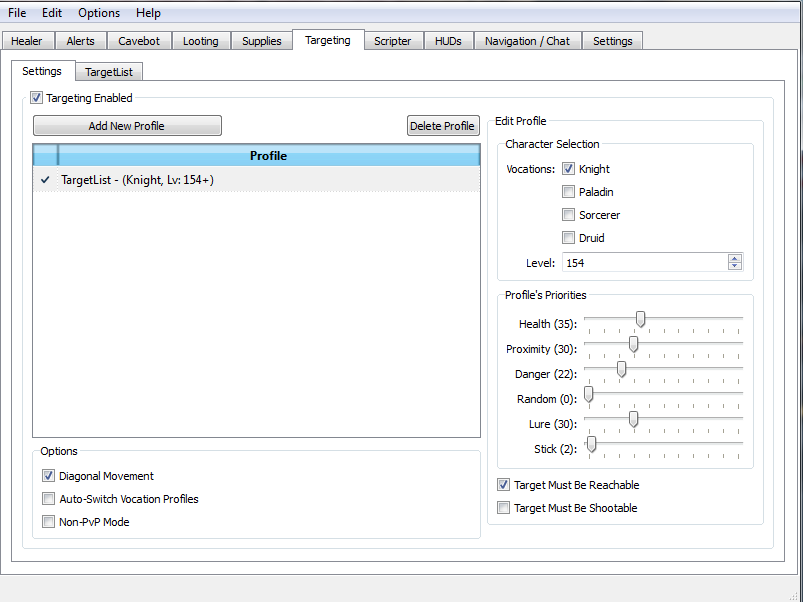Image resolution: width=803 pixels, height=602 pixels.
Task: Switch to the Healer tab
Action: (27, 41)
